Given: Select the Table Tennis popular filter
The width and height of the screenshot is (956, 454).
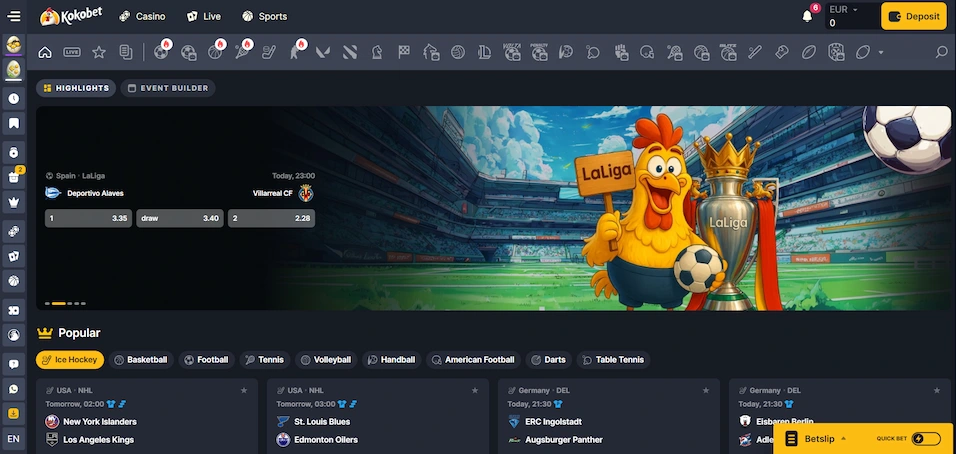Looking at the screenshot, I should (x=613, y=360).
